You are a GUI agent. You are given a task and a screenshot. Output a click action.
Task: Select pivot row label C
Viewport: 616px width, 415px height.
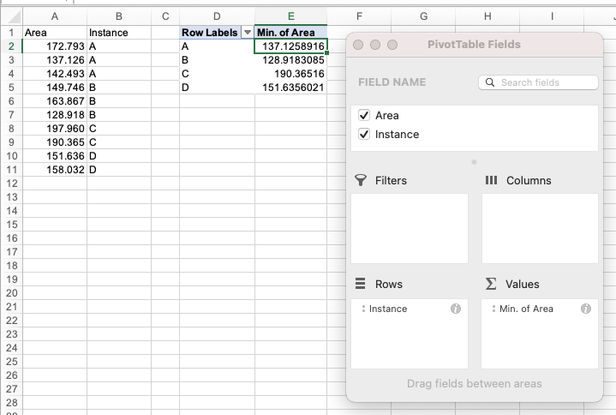tap(217, 74)
